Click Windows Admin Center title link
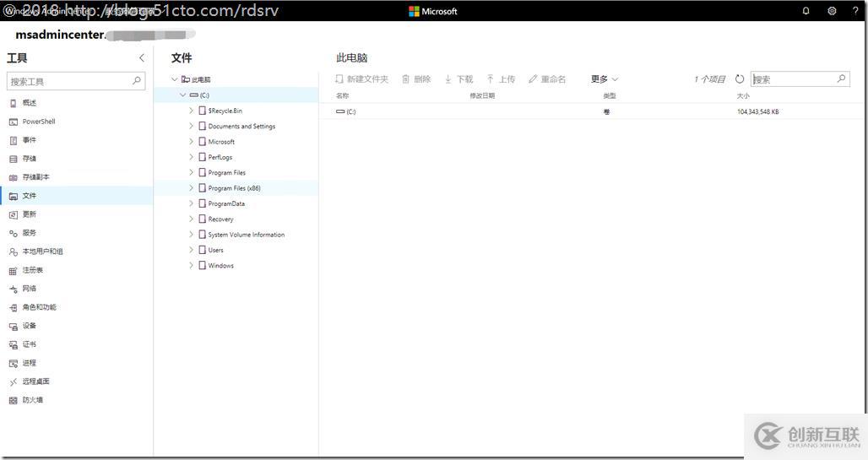Viewport: 868px width, 460px height. point(47,11)
